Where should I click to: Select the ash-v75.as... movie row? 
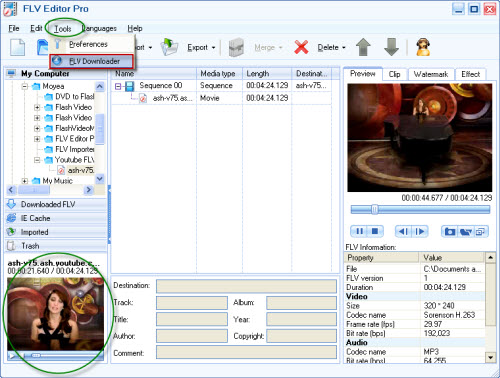point(221,98)
